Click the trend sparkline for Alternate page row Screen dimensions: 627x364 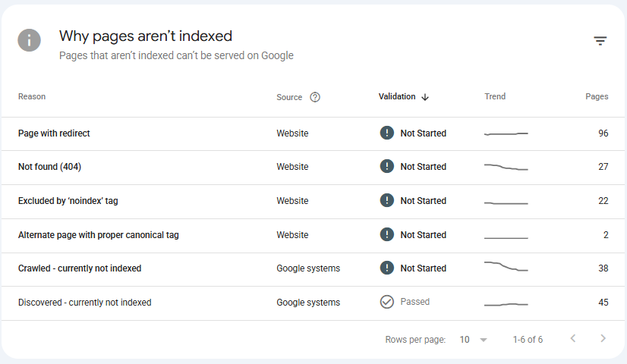[506, 238]
